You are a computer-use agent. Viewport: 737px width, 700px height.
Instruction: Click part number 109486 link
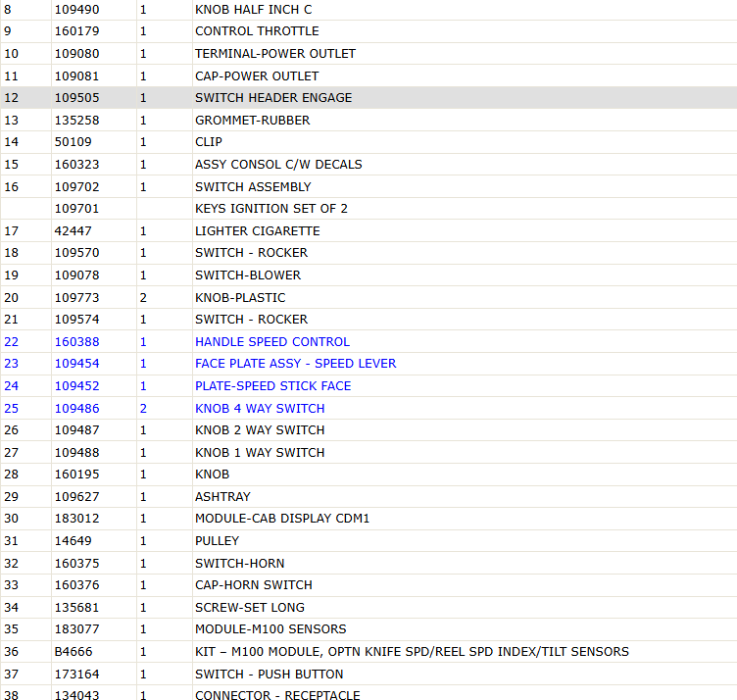tap(77, 409)
